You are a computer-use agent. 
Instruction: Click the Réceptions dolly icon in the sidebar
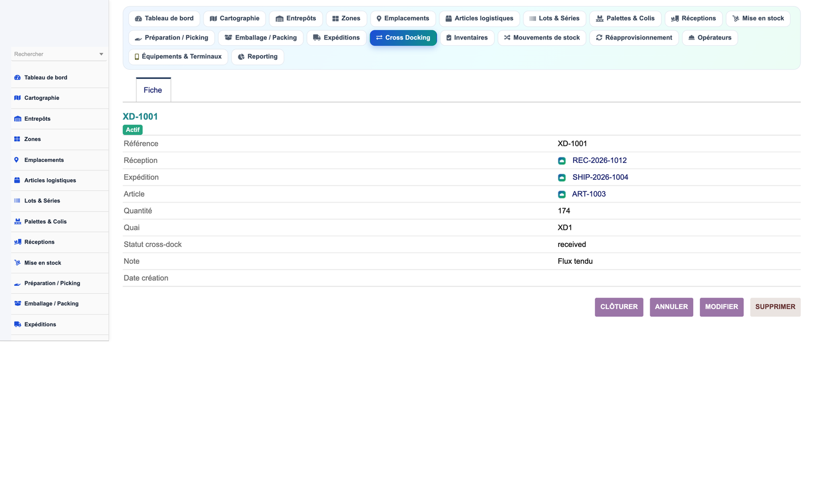pyautogui.click(x=17, y=242)
